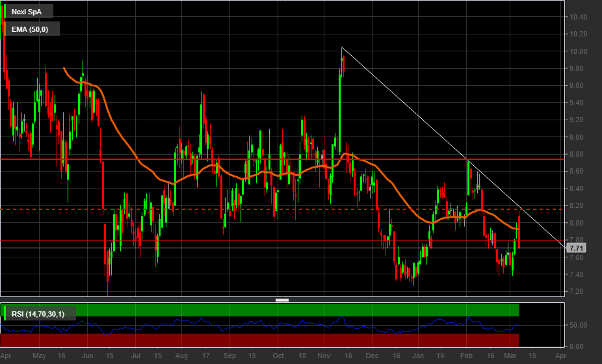
Task: Click the Feb date axis label
Action: point(466,356)
